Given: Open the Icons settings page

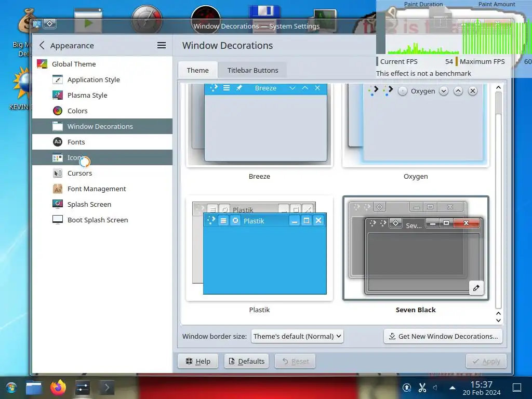Looking at the screenshot, I should [102, 157].
